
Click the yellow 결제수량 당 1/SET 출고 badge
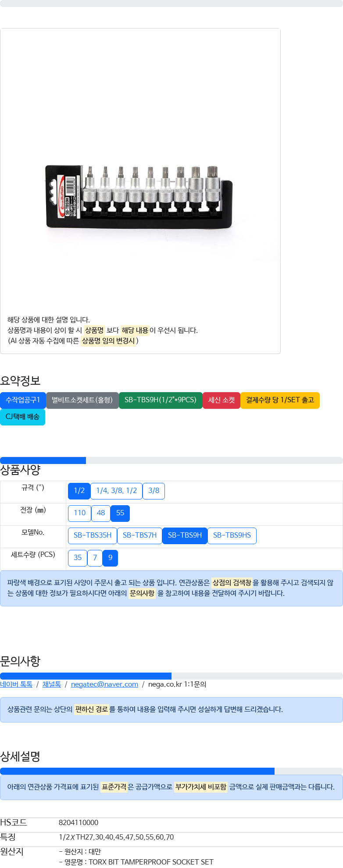[x=280, y=400]
